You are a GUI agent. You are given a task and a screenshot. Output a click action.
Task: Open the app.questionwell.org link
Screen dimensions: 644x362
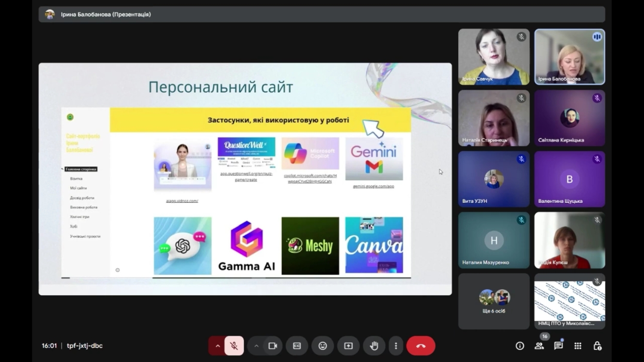pyautogui.click(x=246, y=176)
